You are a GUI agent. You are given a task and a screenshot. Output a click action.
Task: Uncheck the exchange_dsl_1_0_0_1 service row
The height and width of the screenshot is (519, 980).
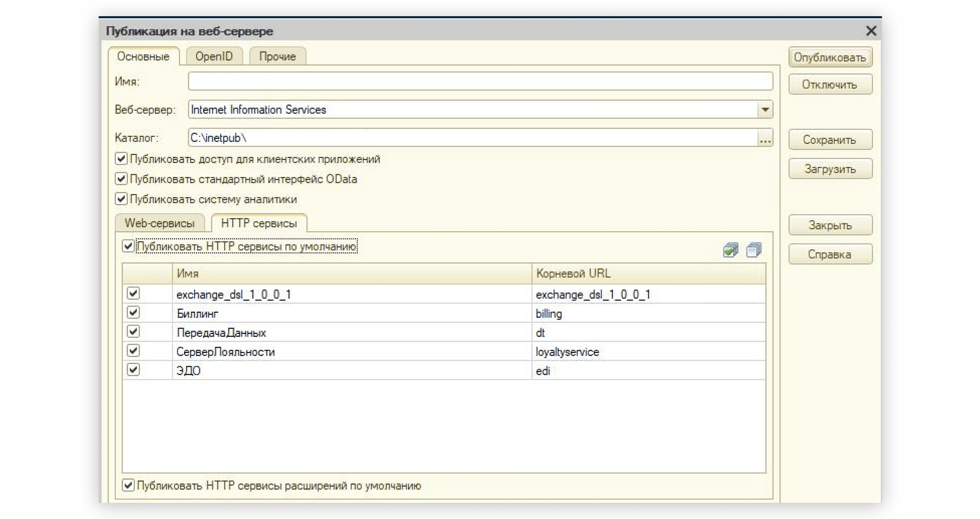click(133, 293)
